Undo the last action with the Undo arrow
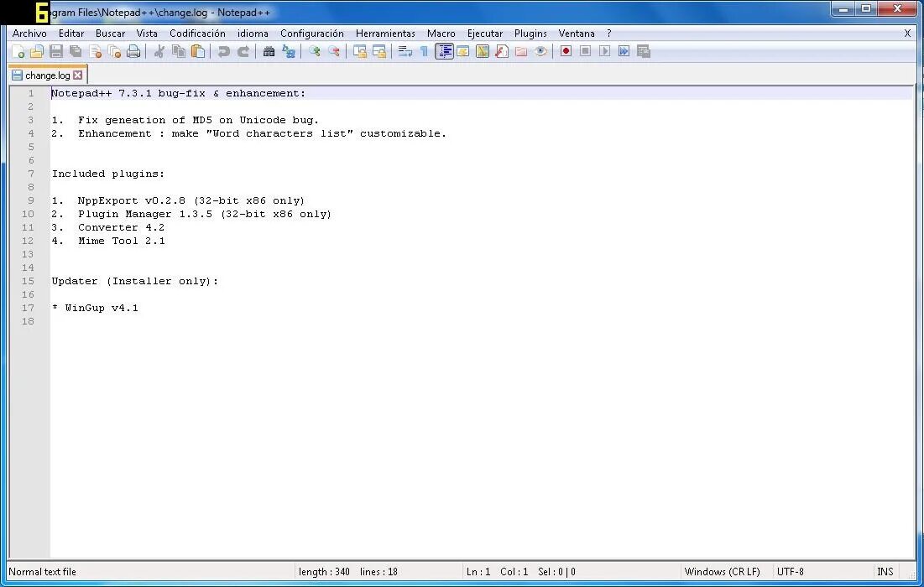The width and height of the screenshot is (924, 587). pyautogui.click(x=223, y=52)
